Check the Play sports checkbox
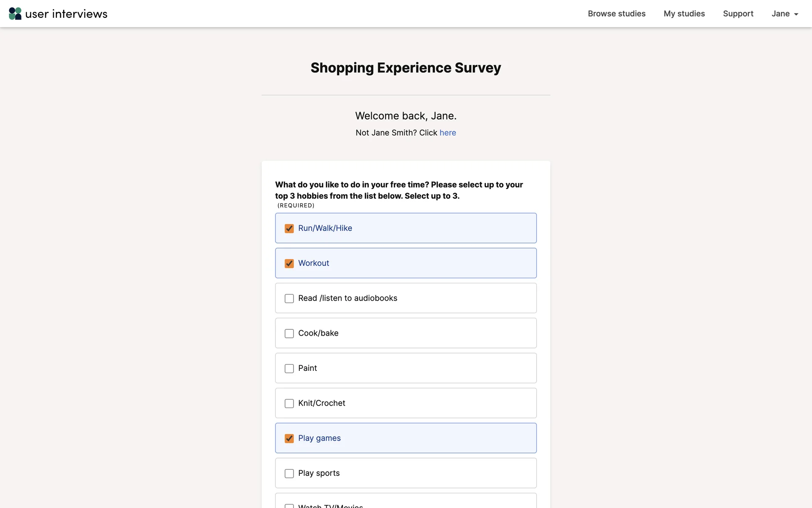The height and width of the screenshot is (508, 812). [x=289, y=473]
